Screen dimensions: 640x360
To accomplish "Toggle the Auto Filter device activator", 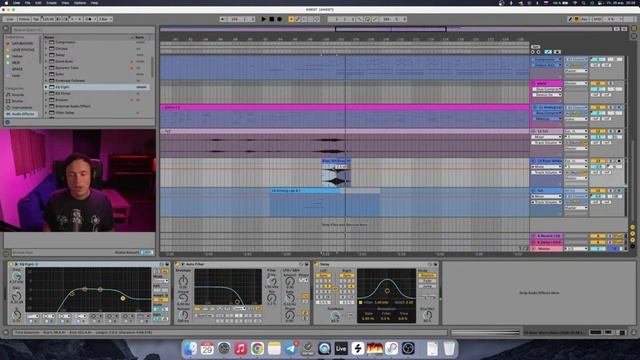I will pyautogui.click(x=178, y=264).
